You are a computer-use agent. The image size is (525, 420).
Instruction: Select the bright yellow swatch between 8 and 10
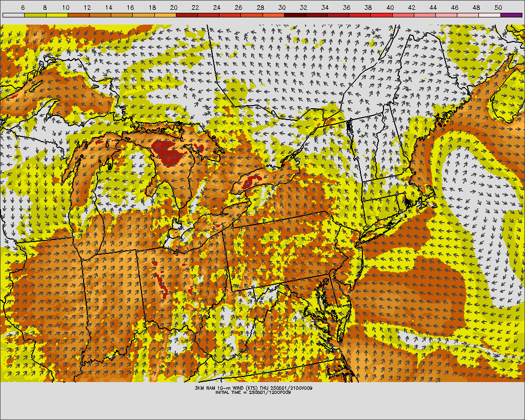click(x=57, y=15)
